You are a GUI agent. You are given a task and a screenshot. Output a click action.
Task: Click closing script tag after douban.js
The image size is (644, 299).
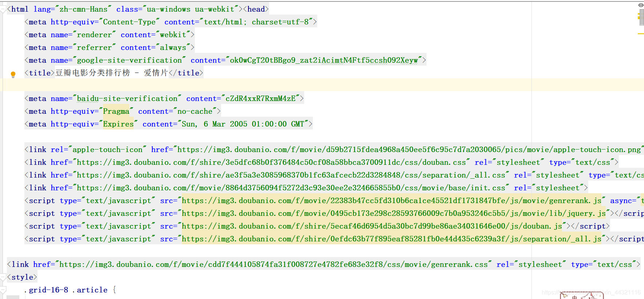[x=590, y=226]
